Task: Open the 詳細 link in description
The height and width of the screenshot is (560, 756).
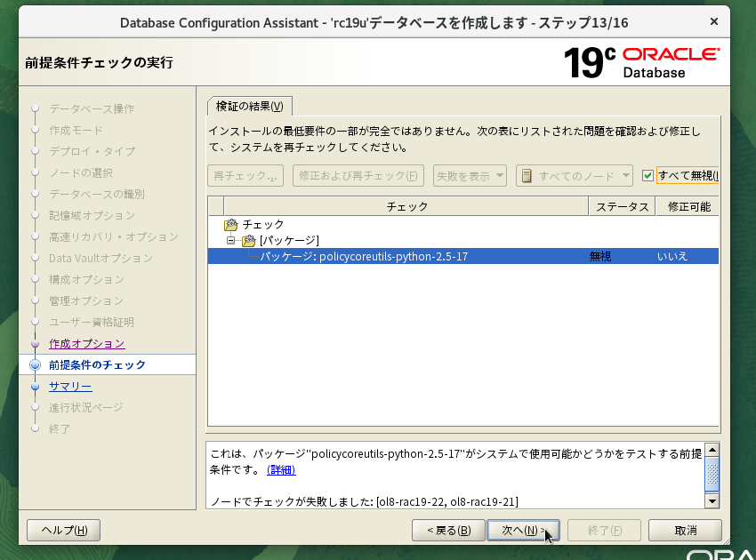Action: 281,470
